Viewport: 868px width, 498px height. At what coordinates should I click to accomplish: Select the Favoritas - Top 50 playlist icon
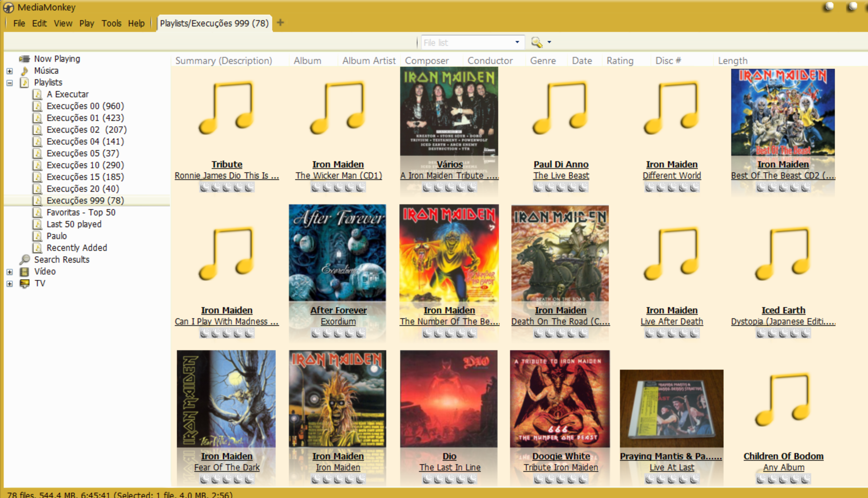38,213
